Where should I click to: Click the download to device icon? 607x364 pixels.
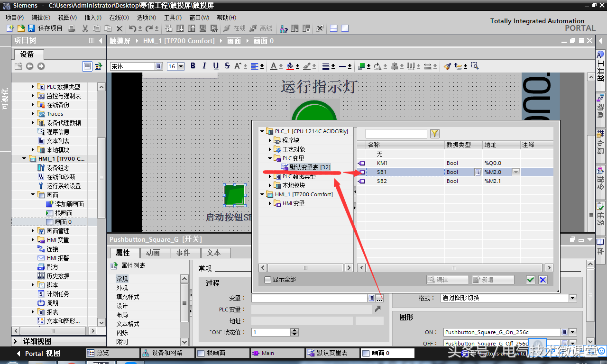(180, 28)
